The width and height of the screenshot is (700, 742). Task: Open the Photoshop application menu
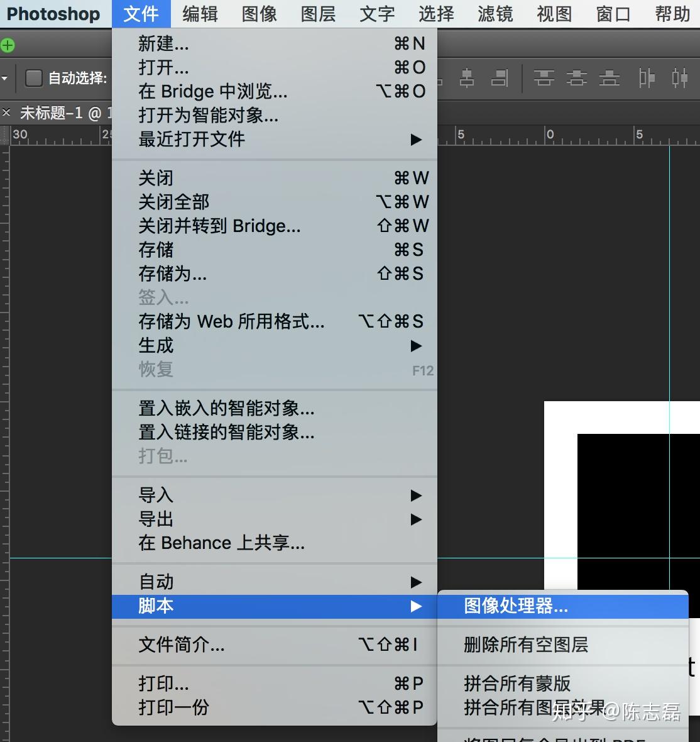tap(53, 14)
